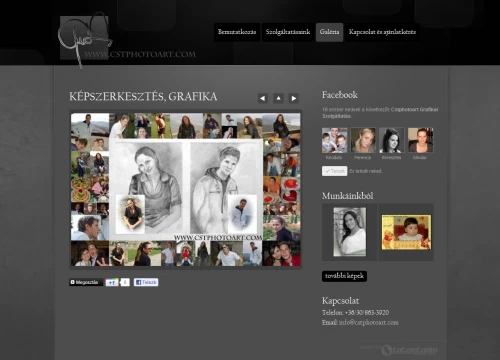The height and width of the screenshot is (360, 500).
Task: Open the Winnie the Pooh baby photo thumbnail
Action: click(406, 232)
